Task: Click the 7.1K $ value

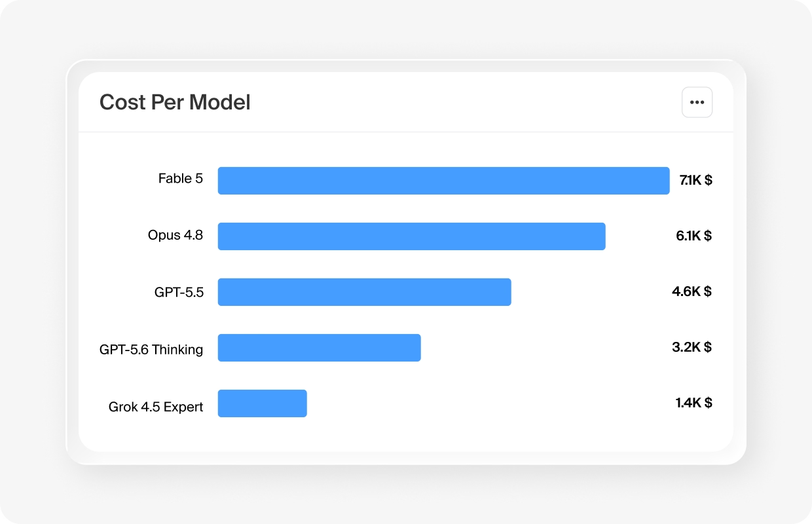Action: 695,180
